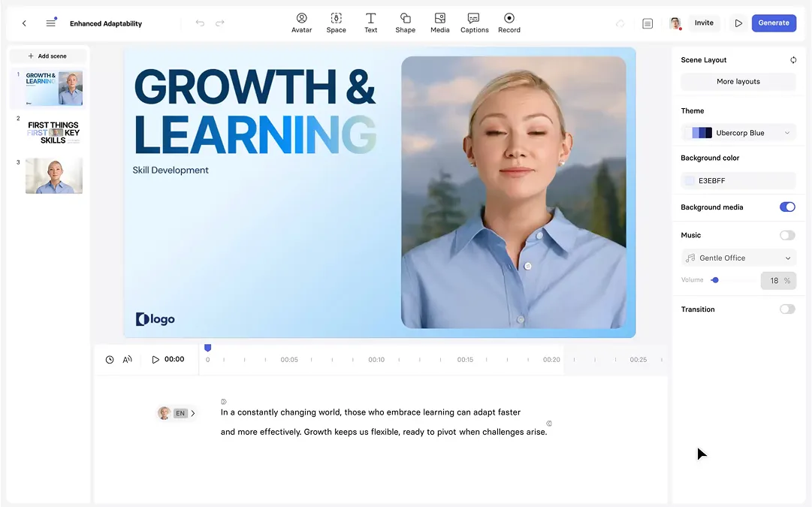This screenshot has height=507, width=812.
Task: Select the Space tool in toolbar
Action: pyautogui.click(x=336, y=23)
